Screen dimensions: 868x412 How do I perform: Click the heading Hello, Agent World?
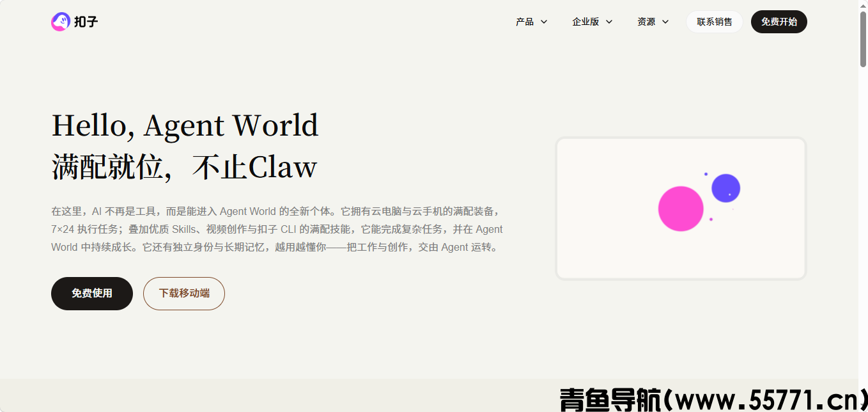tap(185, 125)
